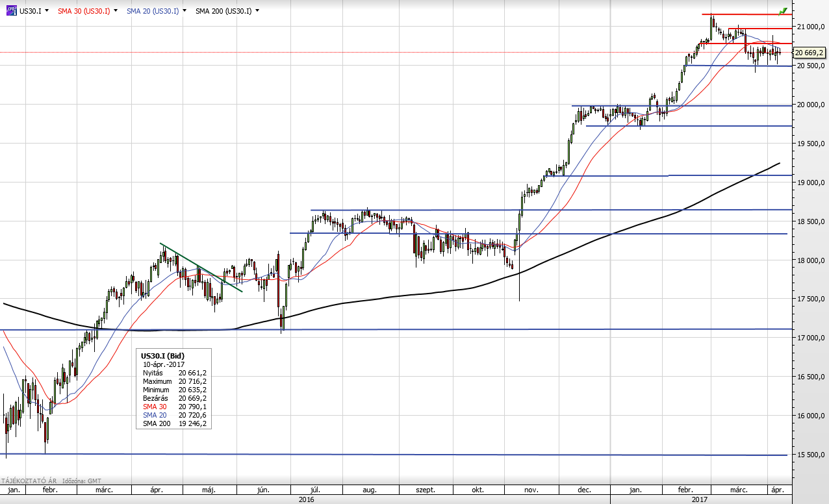Screen dimensions: 829x504
Task: Click the "szept." month label on time axis
Action: click(x=425, y=490)
